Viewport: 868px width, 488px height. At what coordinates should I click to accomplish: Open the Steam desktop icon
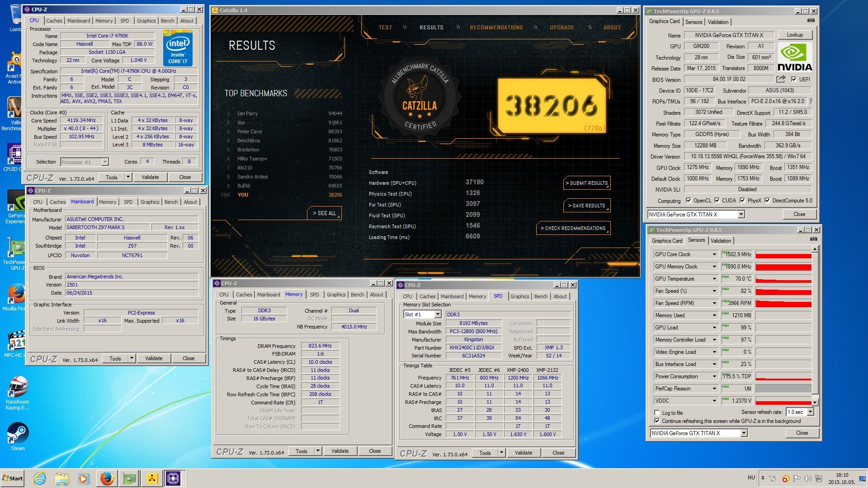[18, 436]
